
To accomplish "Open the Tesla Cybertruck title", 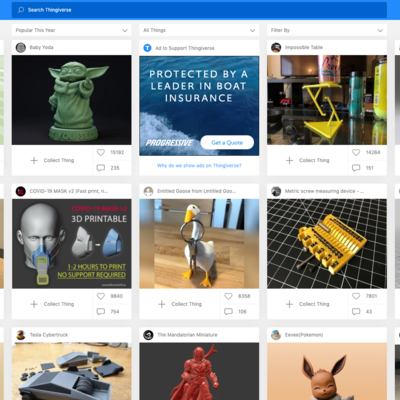I will click(x=49, y=335).
